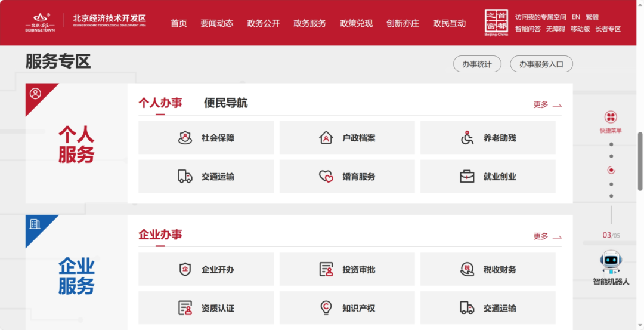This screenshot has width=644, height=330.
Task: Click the 户政档案 house icon
Action: [x=326, y=138]
